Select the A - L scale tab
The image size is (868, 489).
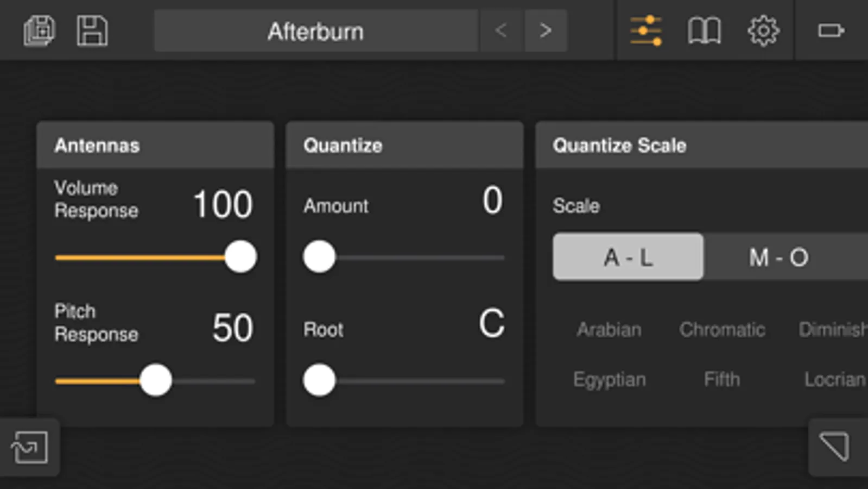coord(628,257)
